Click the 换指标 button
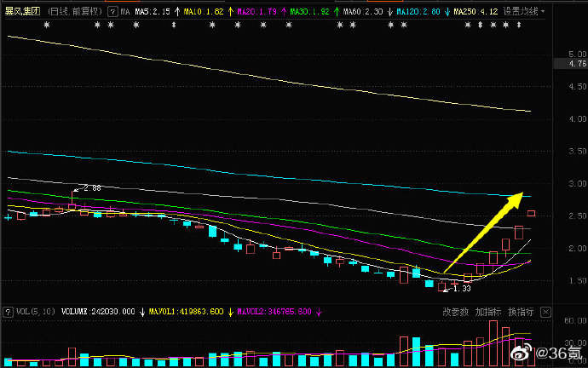Viewport: 588px width, 368px height. click(521, 312)
